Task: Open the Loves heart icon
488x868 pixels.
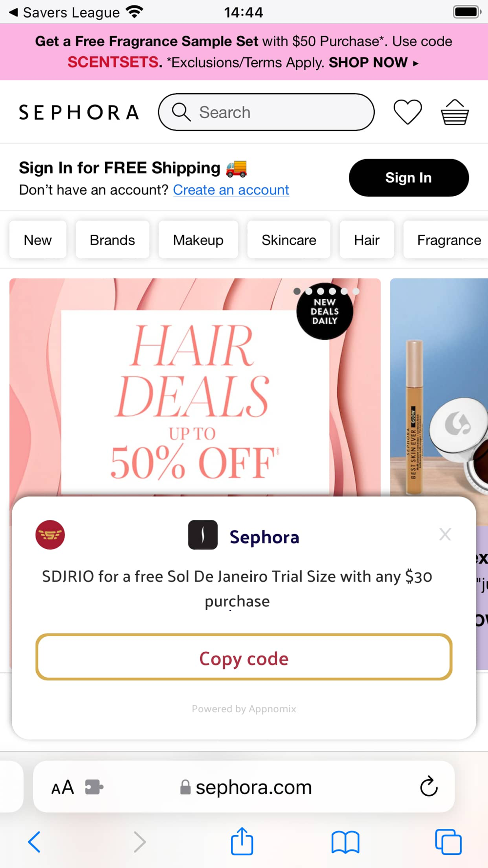Action: pyautogui.click(x=407, y=112)
